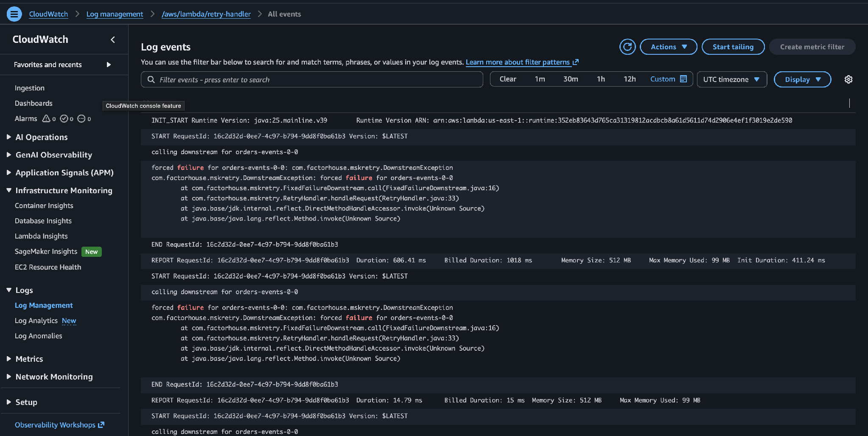Click Create metric filter button
Viewport: 868px width, 436px height.
pyautogui.click(x=812, y=47)
